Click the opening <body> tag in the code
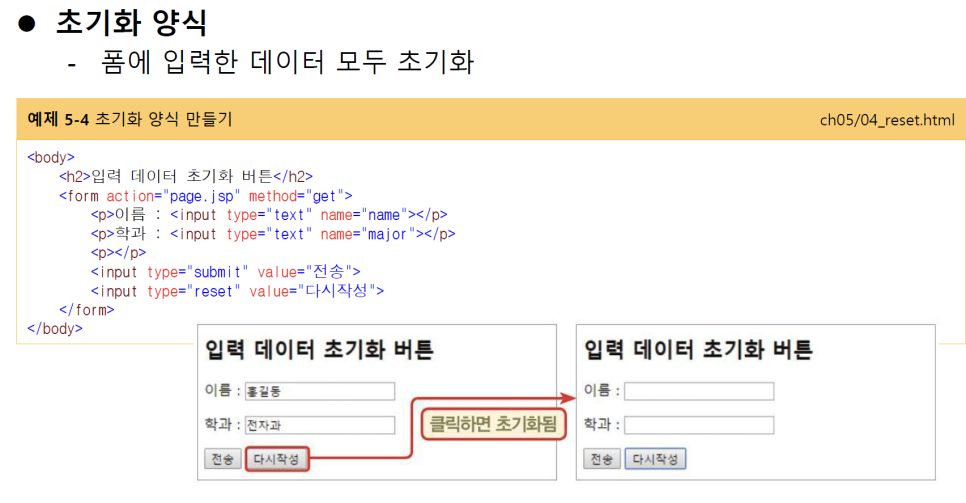 (51, 157)
